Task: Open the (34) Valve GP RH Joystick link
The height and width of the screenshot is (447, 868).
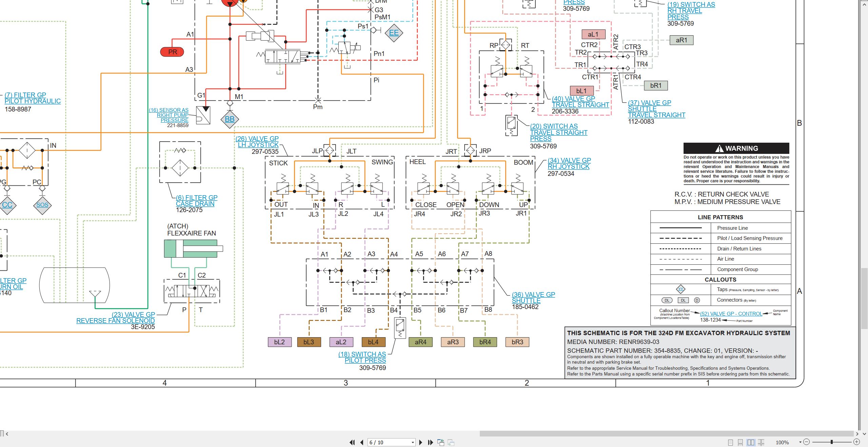Action: pos(569,163)
